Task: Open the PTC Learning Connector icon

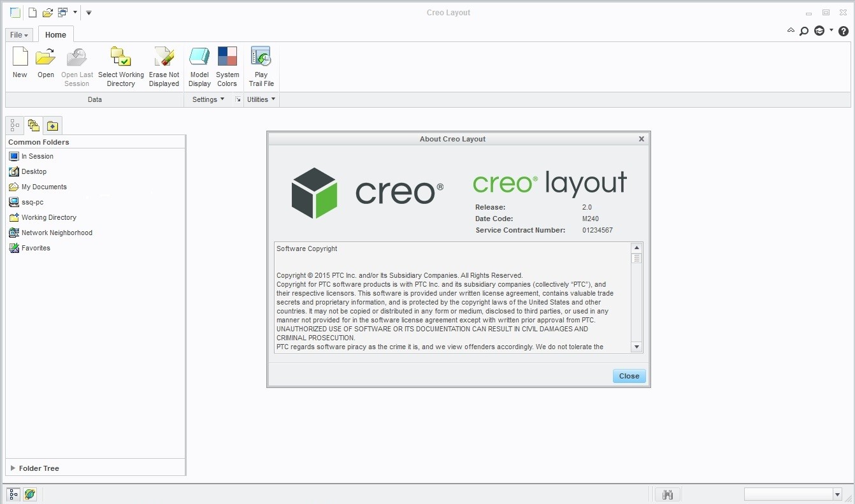Action: tap(819, 31)
